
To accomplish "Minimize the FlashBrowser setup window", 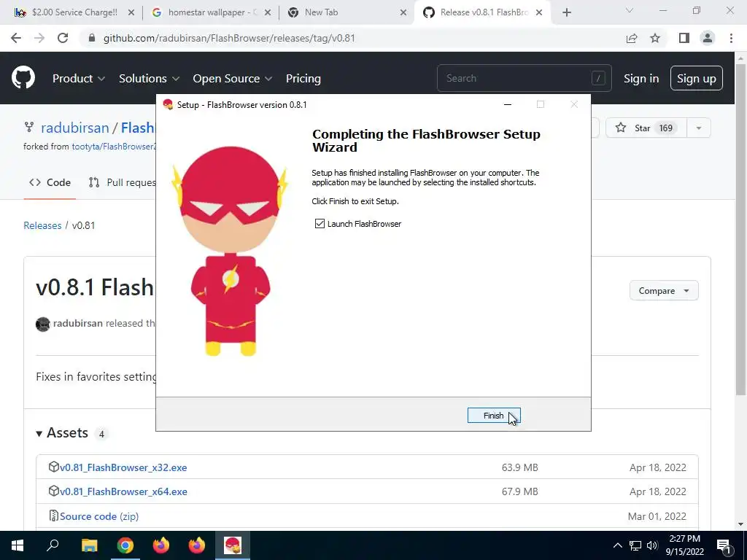I will coord(508,105).
